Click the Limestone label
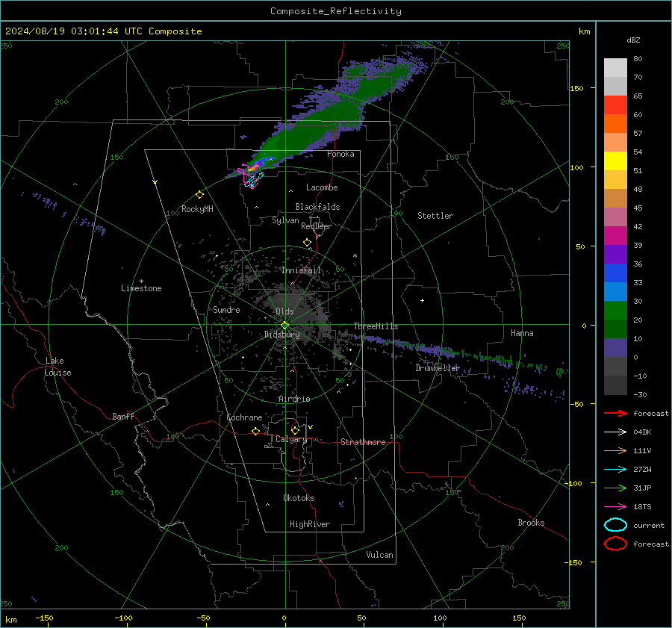 [141, 288]
